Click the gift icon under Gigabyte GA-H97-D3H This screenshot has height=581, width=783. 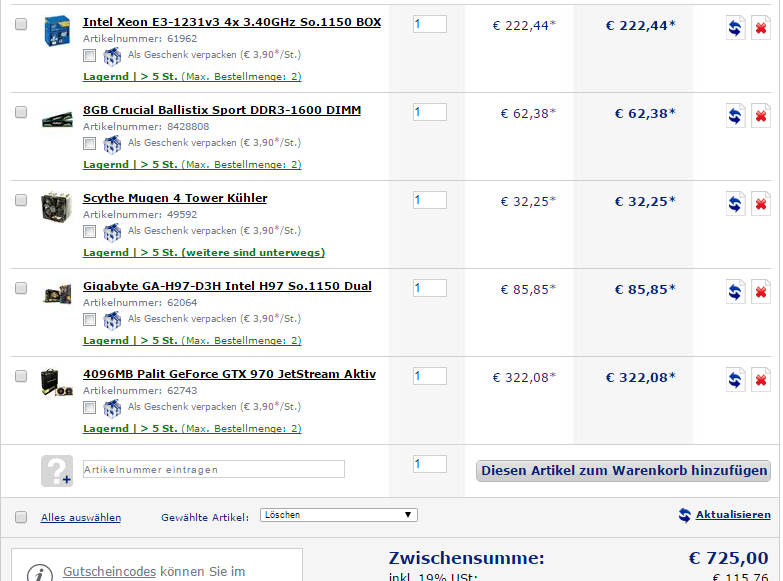coord(112,320)
